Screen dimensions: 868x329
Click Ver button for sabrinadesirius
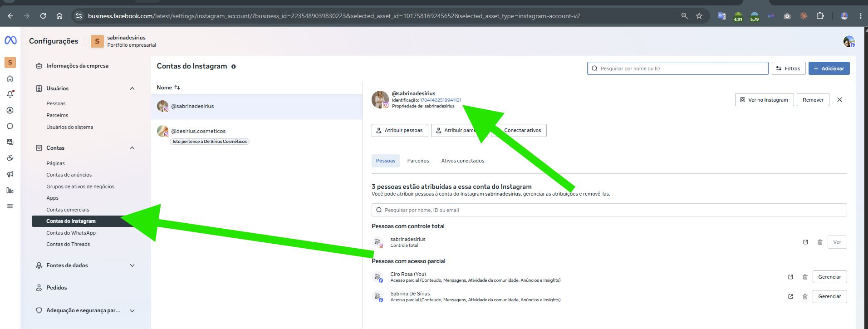tap(837, 242)
